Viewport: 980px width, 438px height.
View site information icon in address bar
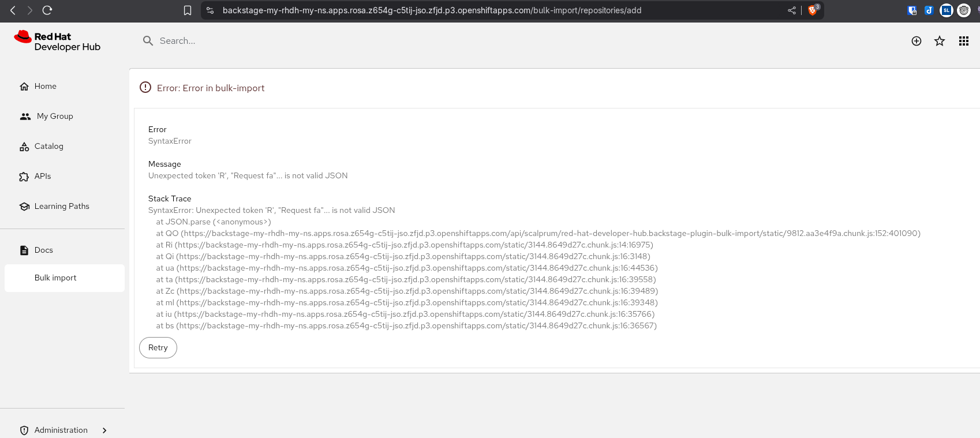click(210, 10)
